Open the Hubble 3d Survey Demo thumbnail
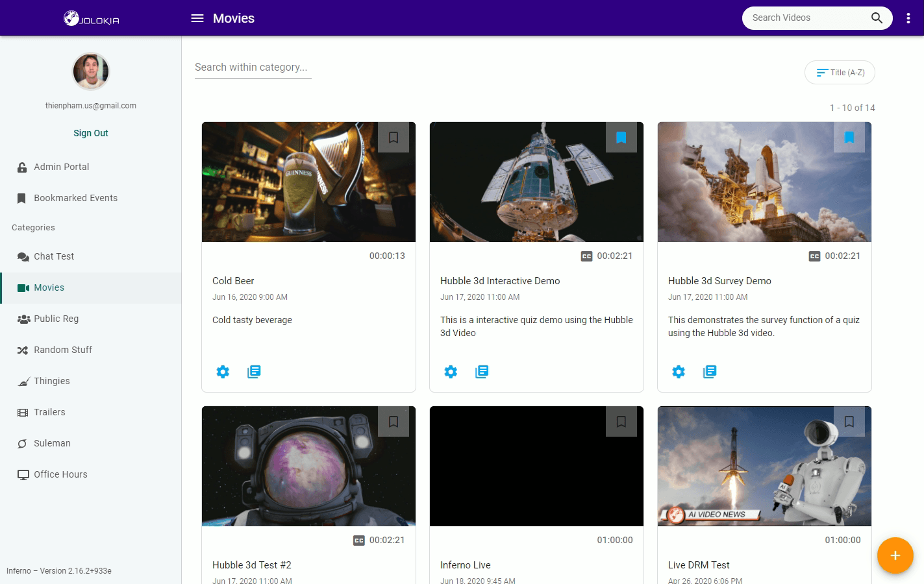Image resolution: width=924 pixels, height=584 pixels. click(x=764, y=182)
